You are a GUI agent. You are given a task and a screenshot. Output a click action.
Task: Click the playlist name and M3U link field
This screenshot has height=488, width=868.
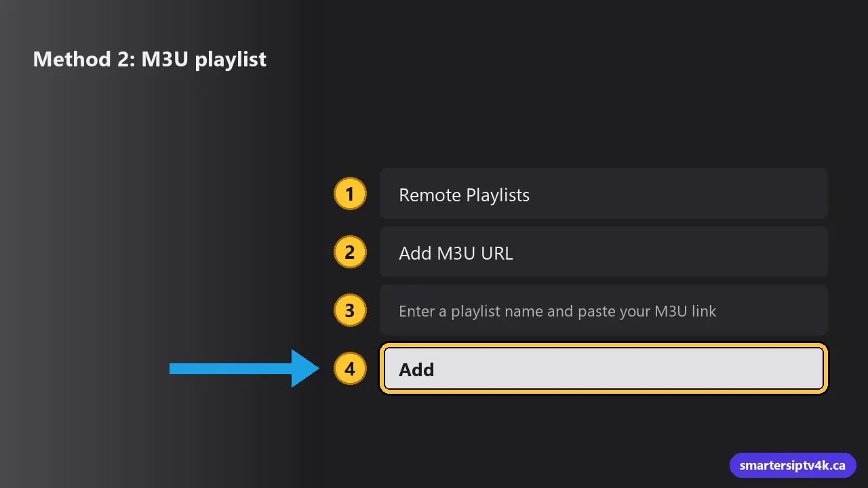[x=604, y=310]
